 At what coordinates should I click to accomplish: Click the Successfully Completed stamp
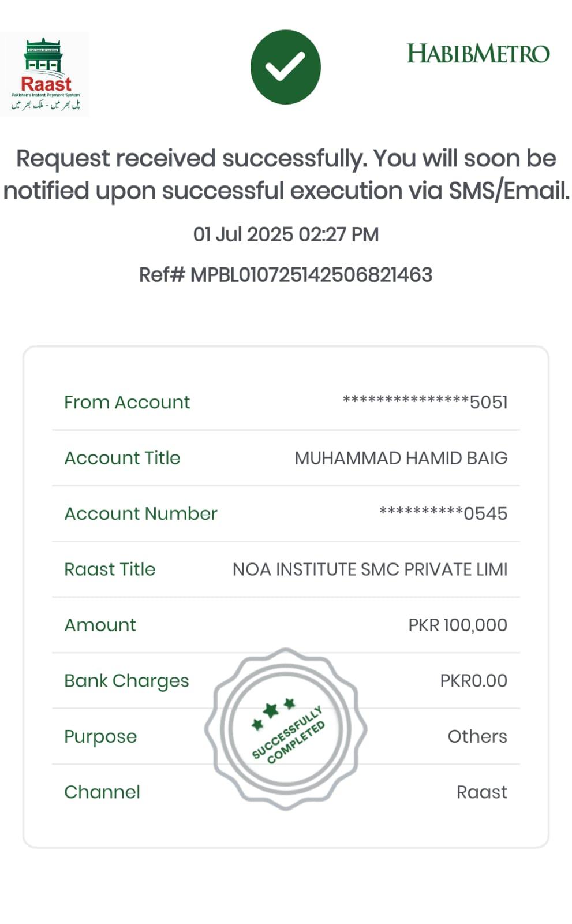(286, 729)
